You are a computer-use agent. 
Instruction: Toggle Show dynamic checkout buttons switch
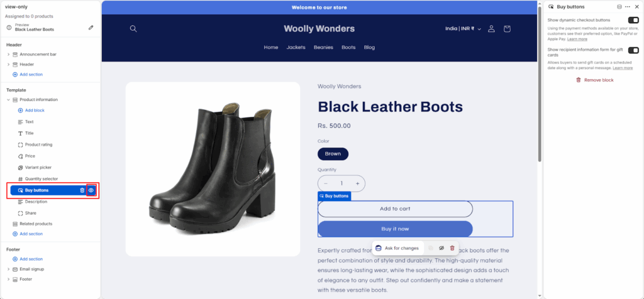click(x=633, y=20)
